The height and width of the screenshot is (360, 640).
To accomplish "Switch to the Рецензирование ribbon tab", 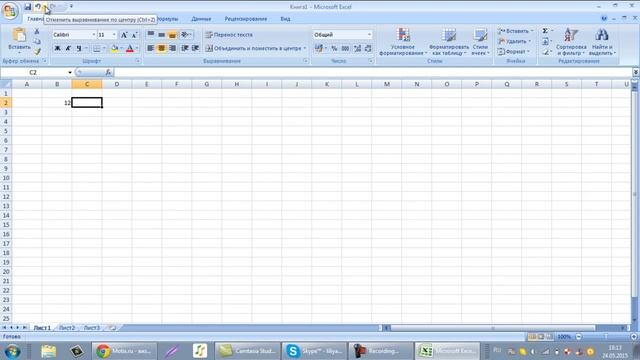I will 246,19.
